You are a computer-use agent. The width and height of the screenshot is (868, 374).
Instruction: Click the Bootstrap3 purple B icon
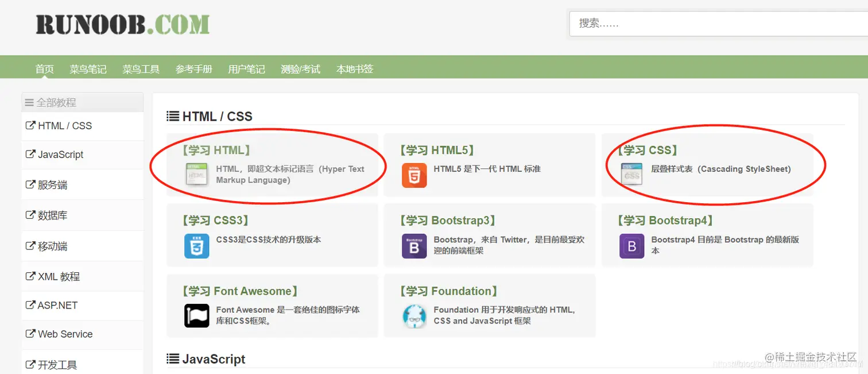414,245
